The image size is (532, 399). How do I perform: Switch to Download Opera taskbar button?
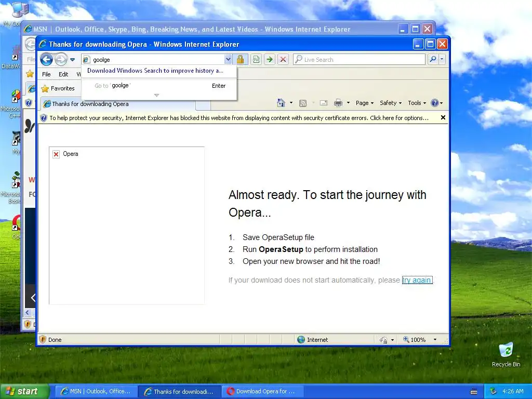click(x=262, y=391)
